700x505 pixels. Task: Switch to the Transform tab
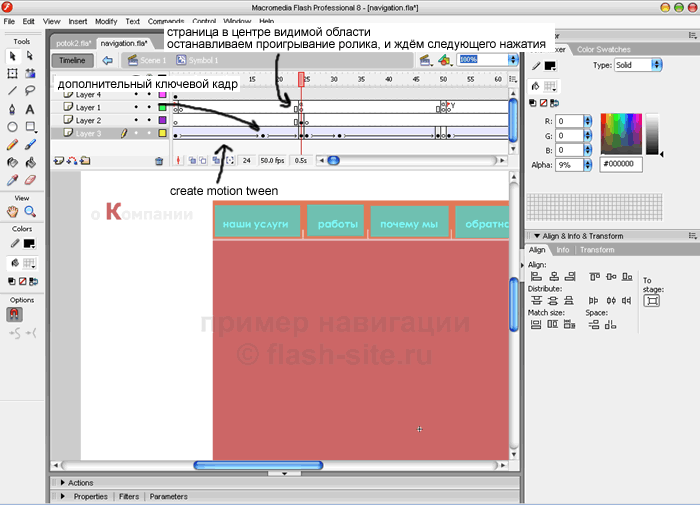[x=597, y=250]
